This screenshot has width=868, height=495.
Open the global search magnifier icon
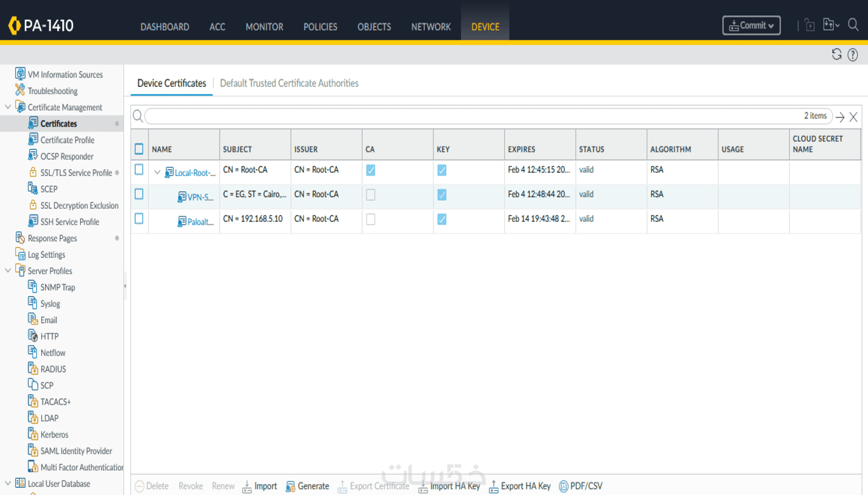pos(853,24)
